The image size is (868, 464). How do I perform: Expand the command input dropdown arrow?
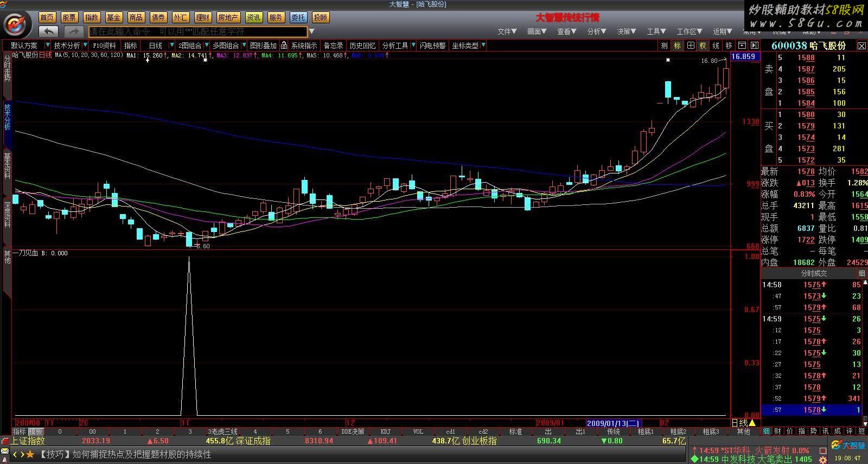tap(312, 31)
